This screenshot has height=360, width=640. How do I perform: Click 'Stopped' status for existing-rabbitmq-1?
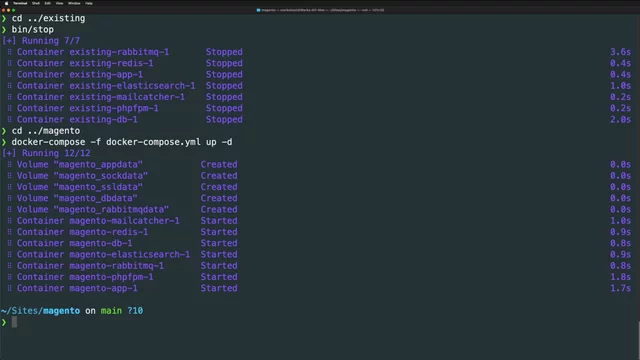(224, 52)
